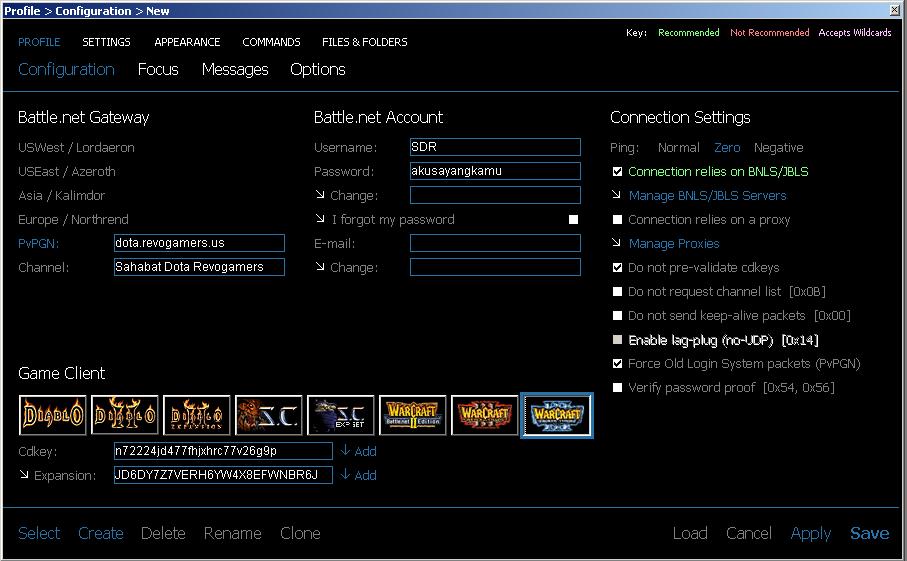
Task: Toggle Connection relies on BNLS/JBLS checkbox
Action: [617, 172]
